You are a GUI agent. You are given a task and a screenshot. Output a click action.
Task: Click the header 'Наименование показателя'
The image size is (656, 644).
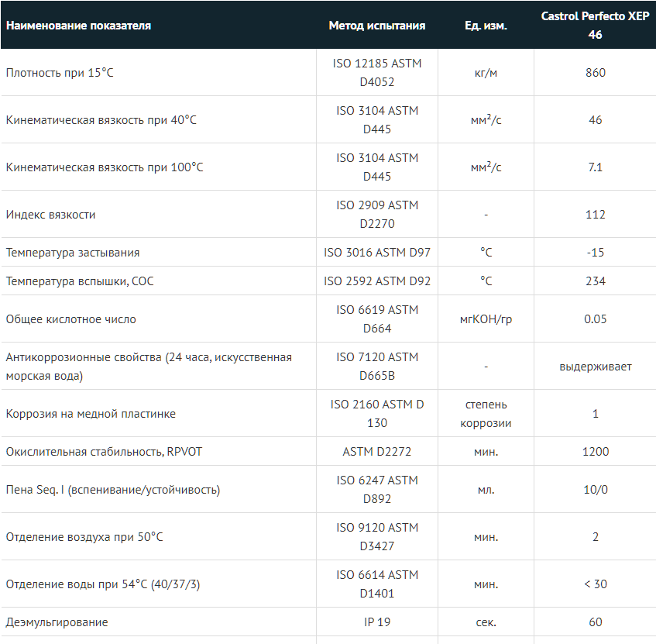78,26
